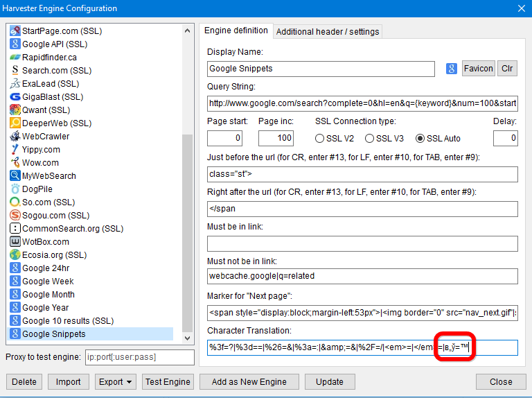Focus the Marker for Next page field
Viewport: 532px width, 398px height.
click(362, 313)
